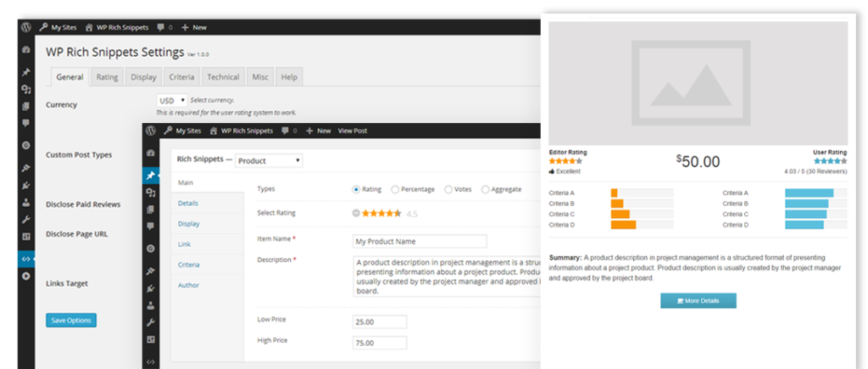
Task: Select Criteria tab in Rich Snippets side panel
Action: pyautogui.click(x=207, y=265)
